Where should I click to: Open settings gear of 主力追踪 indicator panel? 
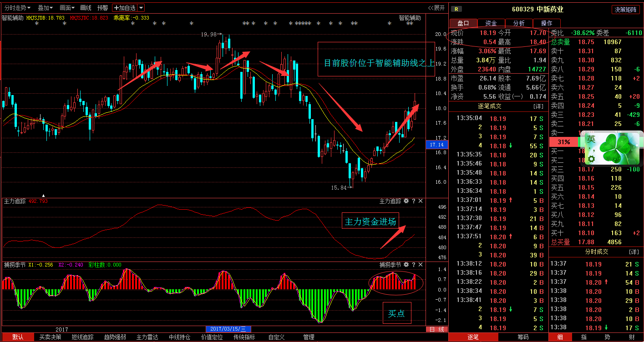point(406,201)
